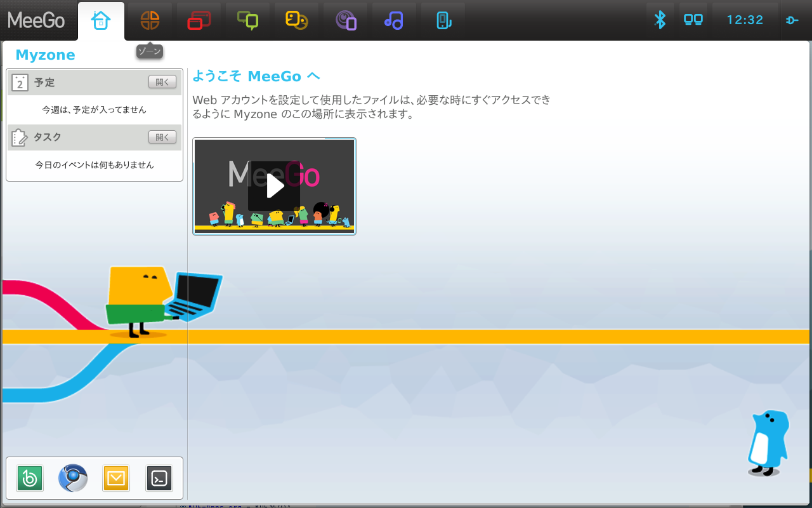Launch the Chromium browser from favorites
The image size is (812, 508).
(x=73, y=478)
